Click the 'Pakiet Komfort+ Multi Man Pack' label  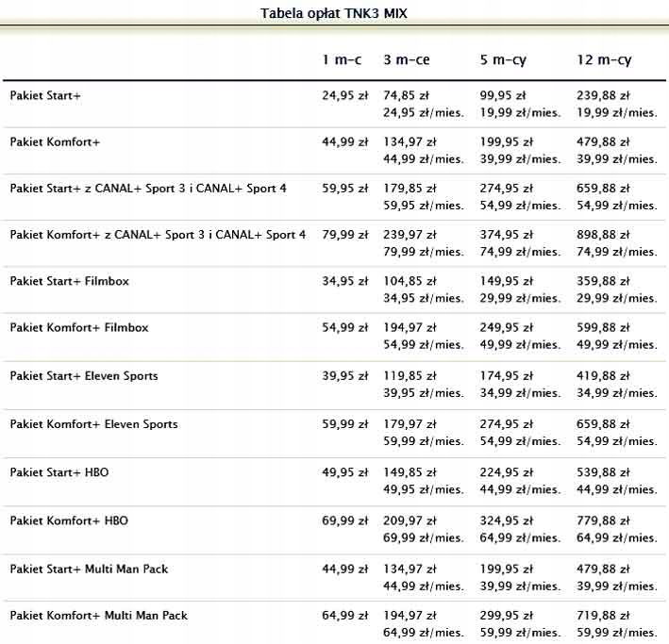(x=98, y=615)
